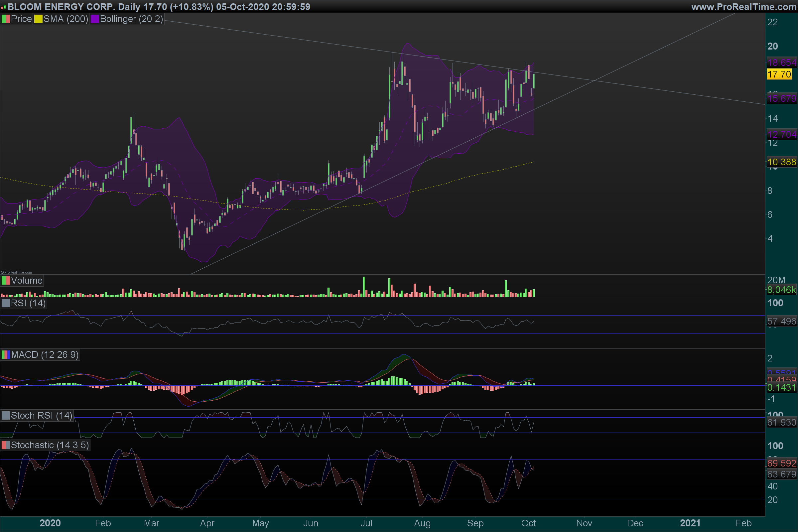Click the Oct label on time axis
This screenshot has width=798, height=532.
528,523
